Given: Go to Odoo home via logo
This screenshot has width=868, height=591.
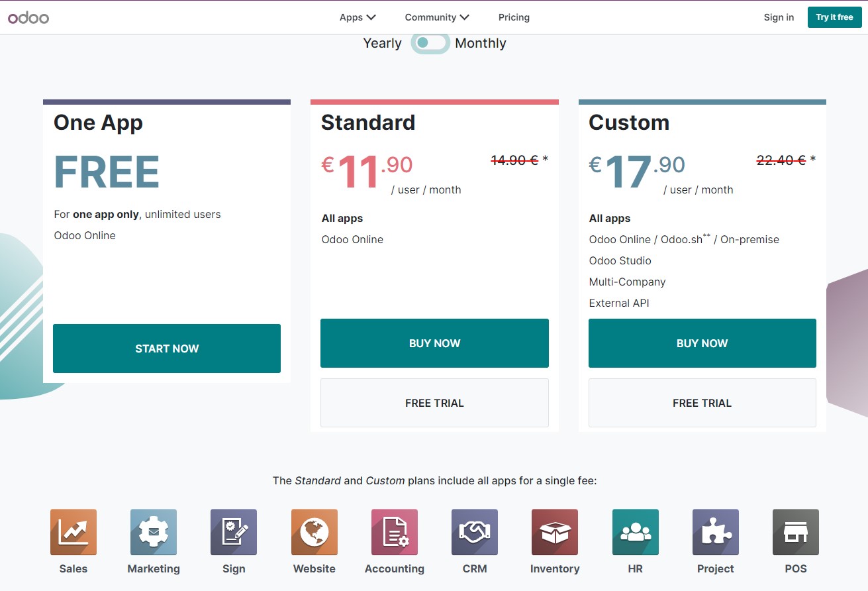Looking at the screenshot, I should (28, 18).
